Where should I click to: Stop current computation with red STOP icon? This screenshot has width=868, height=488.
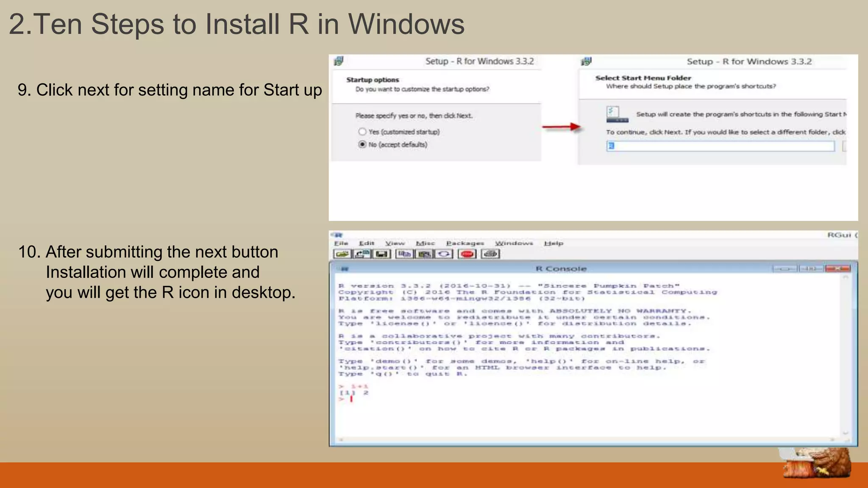coord(467,254)
